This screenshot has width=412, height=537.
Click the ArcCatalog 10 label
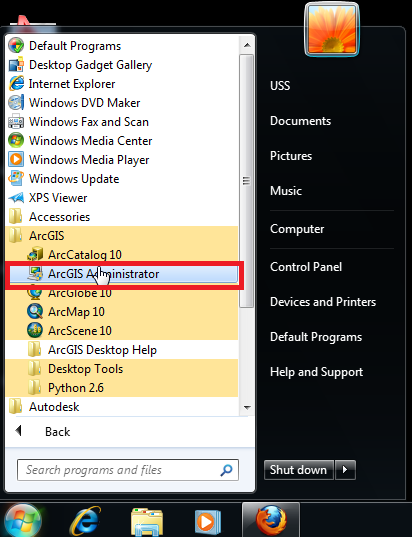(85, 255)
